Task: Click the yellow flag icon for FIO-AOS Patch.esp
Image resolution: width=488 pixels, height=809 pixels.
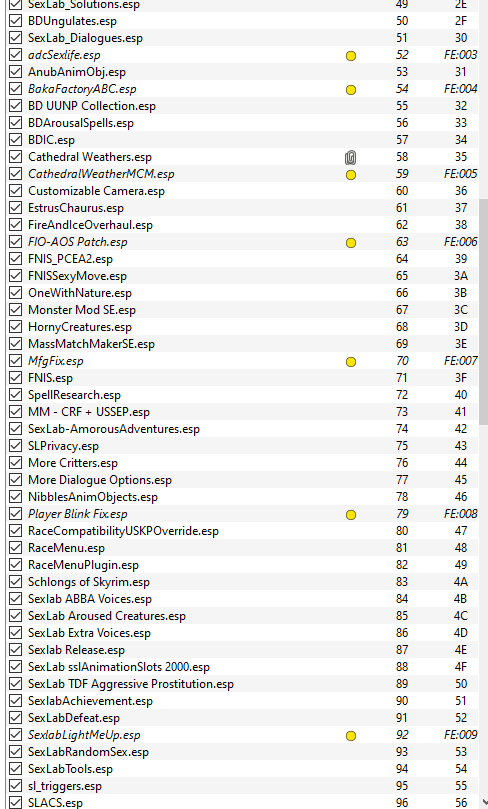Action: click(351, 243)
